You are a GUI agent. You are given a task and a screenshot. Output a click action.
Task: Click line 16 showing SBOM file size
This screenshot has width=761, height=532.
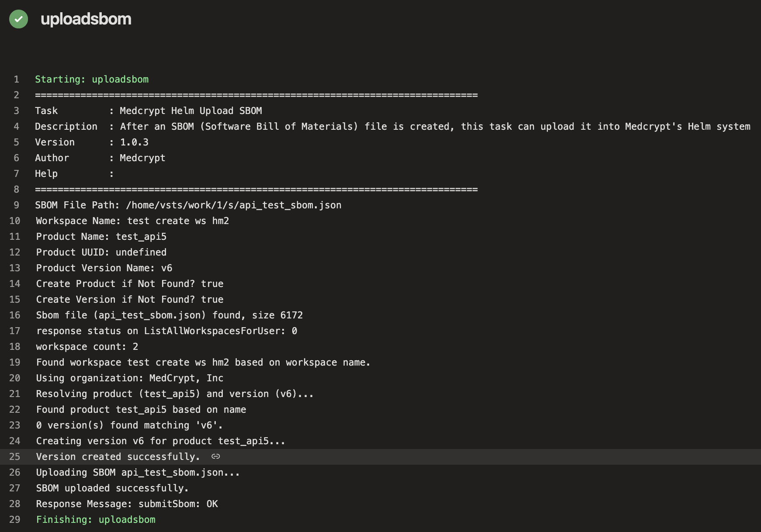pyautogui.click(x=169, y=315)
